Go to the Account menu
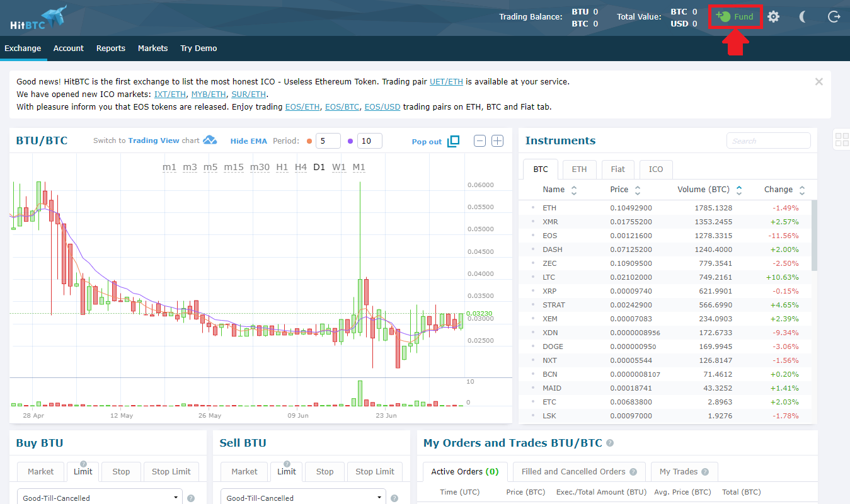The image size is (850, 504). 69,49
